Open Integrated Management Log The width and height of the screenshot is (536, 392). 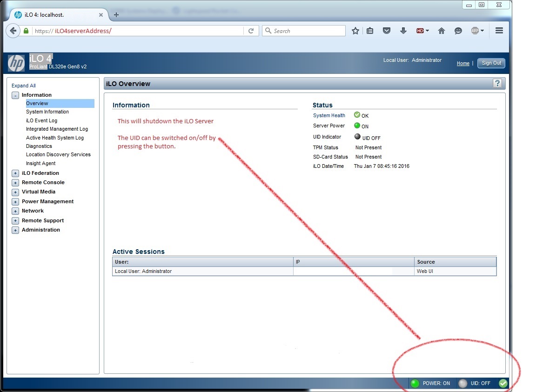coord(57,129)
